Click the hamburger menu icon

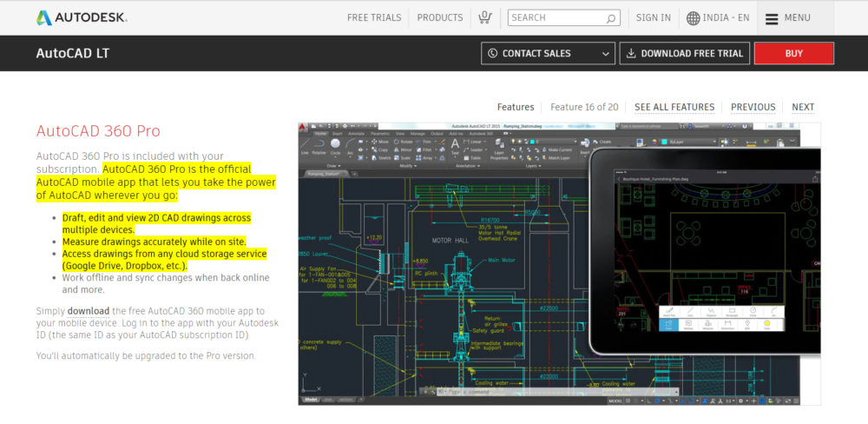pos(772,18)
